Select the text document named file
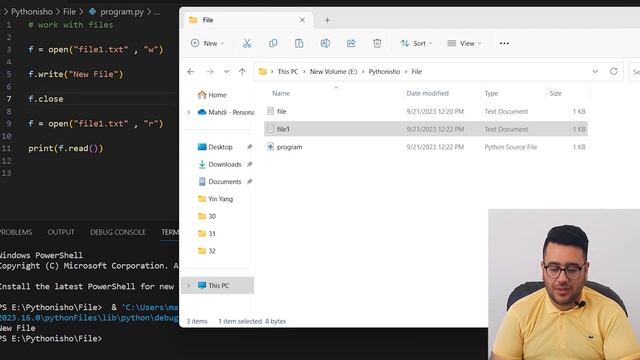The height and width of the screenshot is (360, 640). coord(426,111)
